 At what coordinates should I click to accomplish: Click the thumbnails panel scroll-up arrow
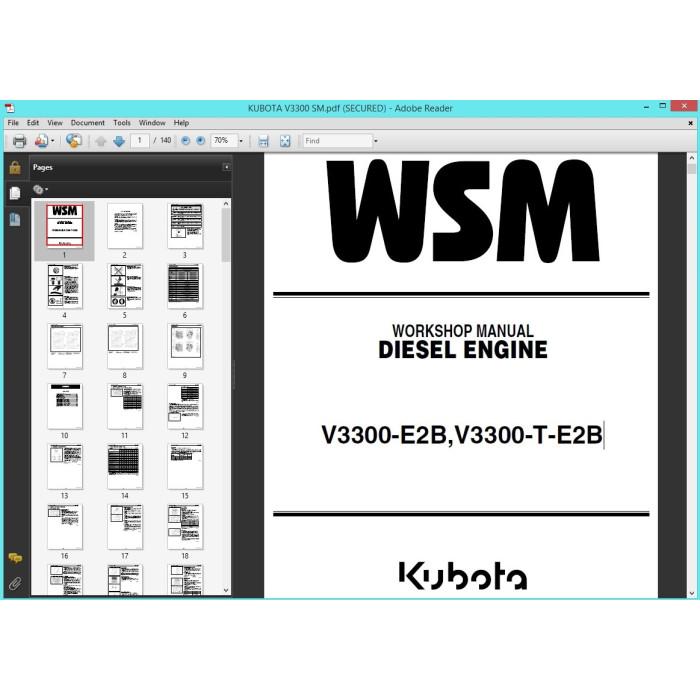[x=226, y=204]
